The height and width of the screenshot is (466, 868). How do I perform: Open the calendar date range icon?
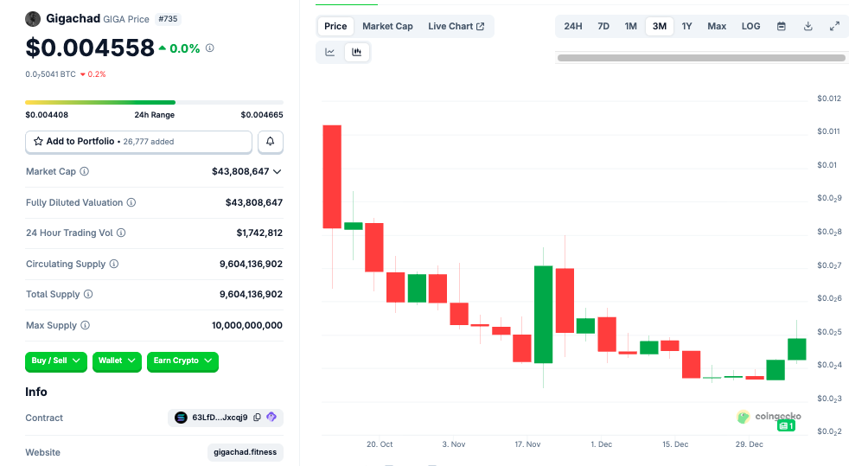tap(781, 26)
